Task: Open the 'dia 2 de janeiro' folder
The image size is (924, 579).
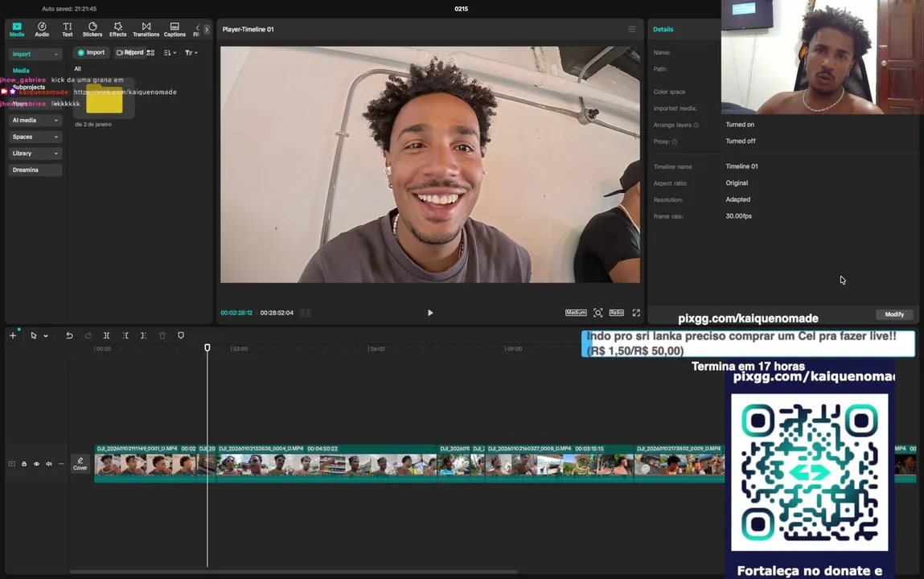Action: click(104, 99)
